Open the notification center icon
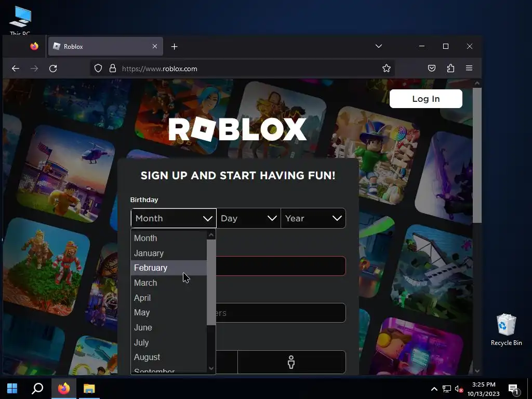The image size is (532, 399). (x=513, y=390)
